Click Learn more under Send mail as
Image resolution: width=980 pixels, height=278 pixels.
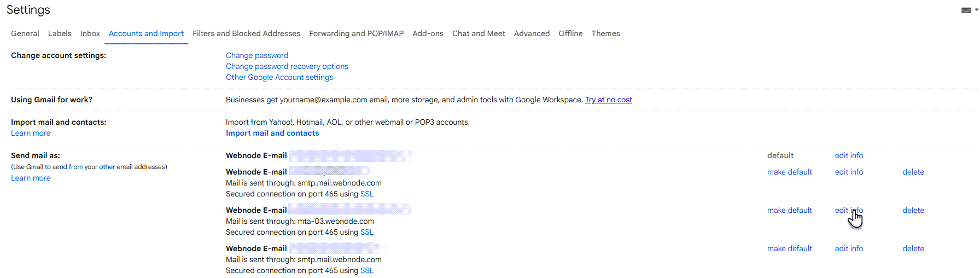pos(31,178)
